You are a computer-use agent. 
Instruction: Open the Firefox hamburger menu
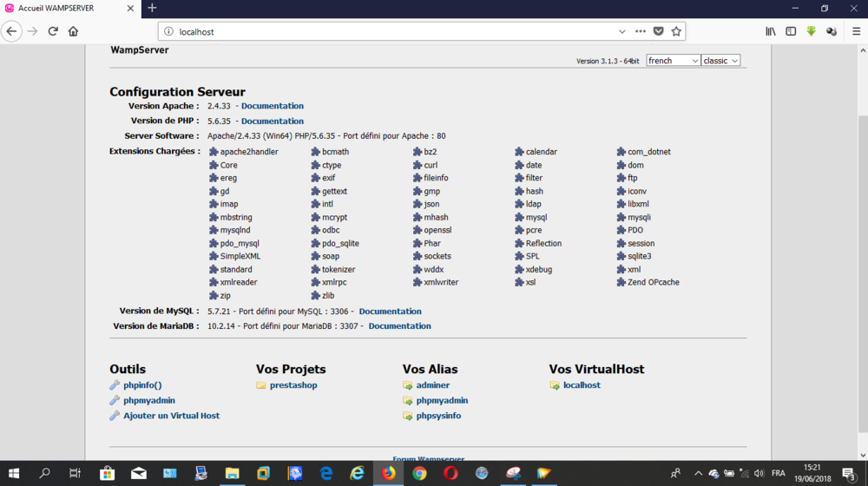pos(857,31)
